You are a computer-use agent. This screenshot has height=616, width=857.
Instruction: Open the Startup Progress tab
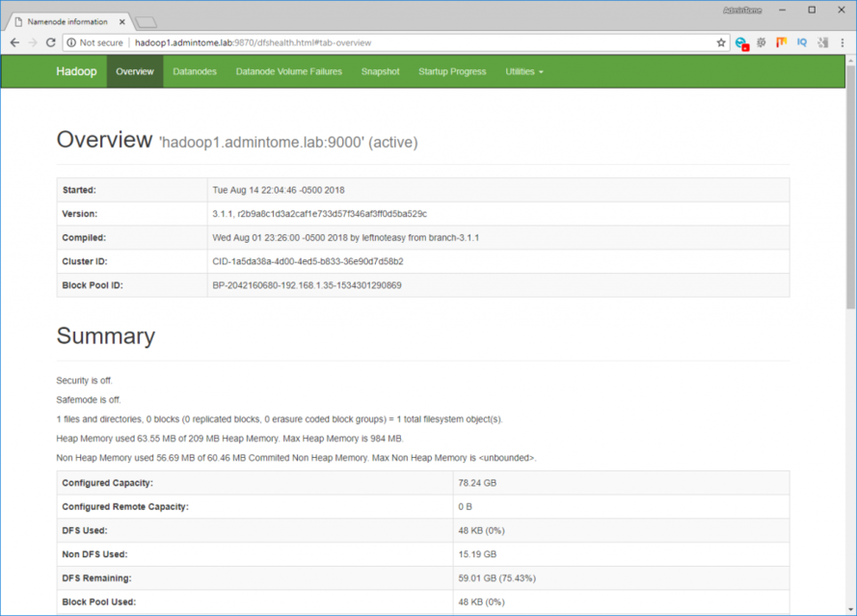pos(452,71)
